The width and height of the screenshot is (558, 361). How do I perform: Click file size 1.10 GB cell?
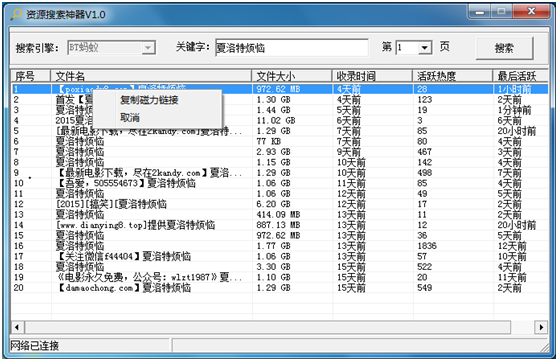tap(273, 277)
